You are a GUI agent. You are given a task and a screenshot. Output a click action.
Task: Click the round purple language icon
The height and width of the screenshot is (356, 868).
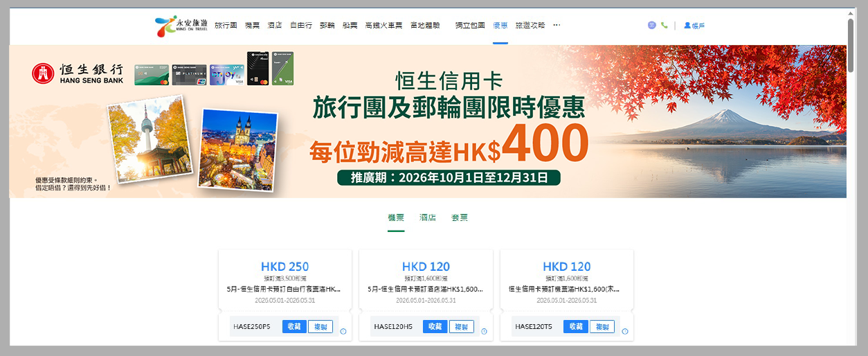pos(652,25)
